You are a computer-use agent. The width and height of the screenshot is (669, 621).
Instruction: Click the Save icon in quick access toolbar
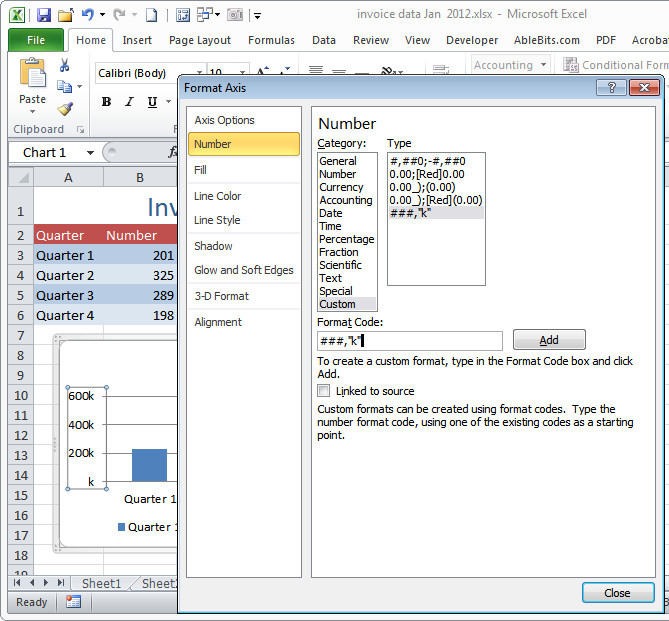pyautogui.click(x=44, y=15)
